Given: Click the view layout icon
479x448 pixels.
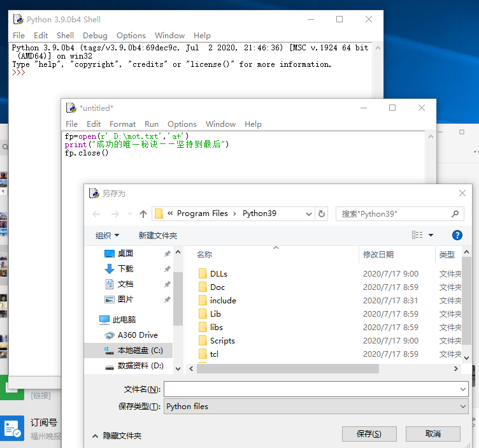Looking at the screenshot, I should (x=417, y=235).
